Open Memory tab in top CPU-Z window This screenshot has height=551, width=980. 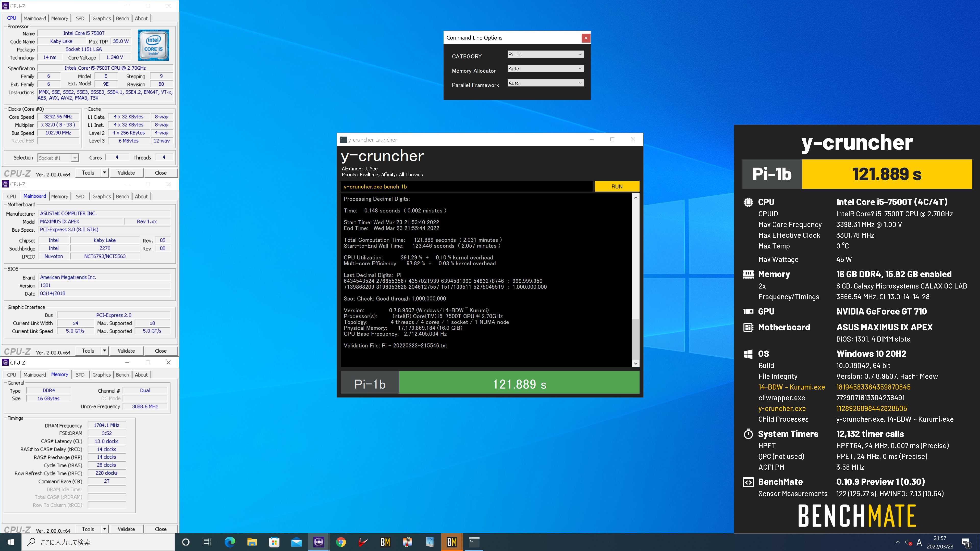[60, 18]
